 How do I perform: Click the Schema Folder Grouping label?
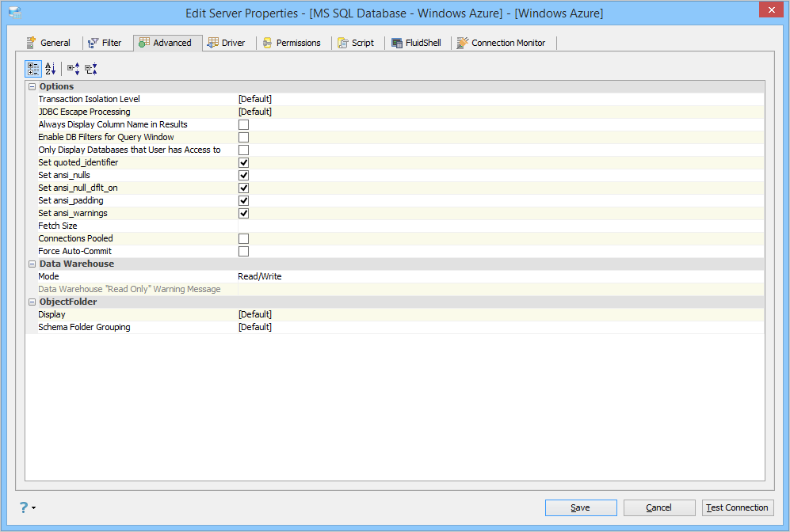click(84, 327)
